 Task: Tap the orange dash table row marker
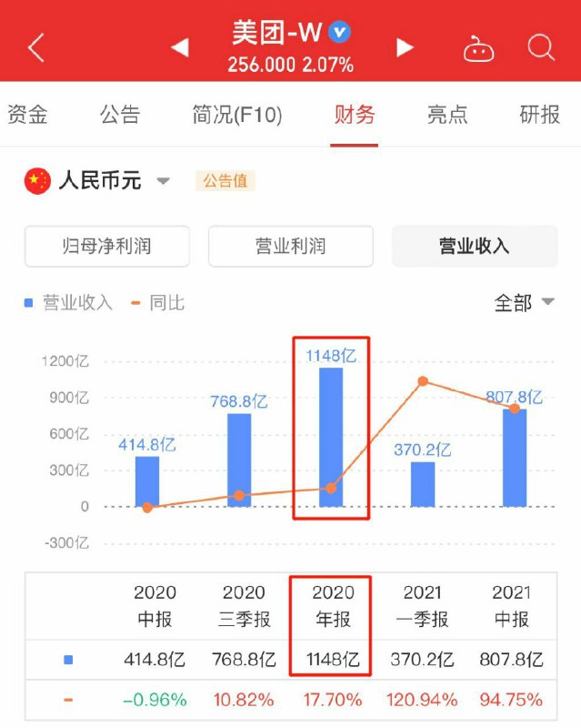point(68,700)
